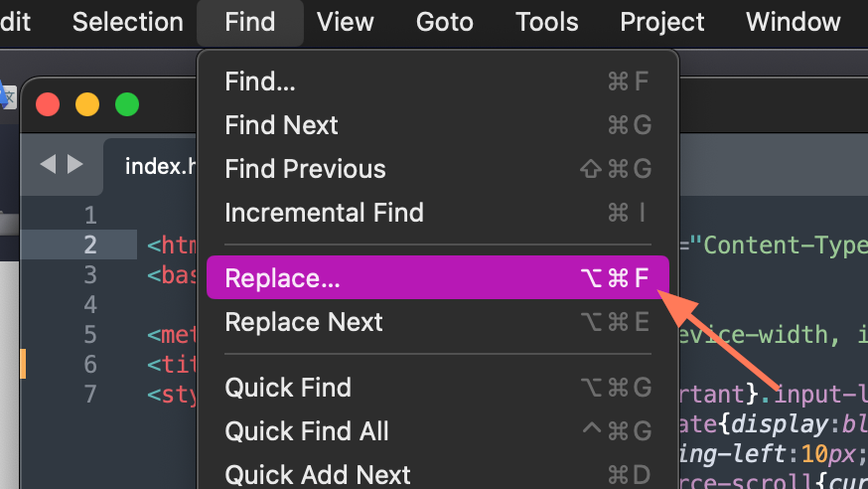Switch to the index.html tab
Viewport: 868px width, 489px height.
[x=161, y=166]
